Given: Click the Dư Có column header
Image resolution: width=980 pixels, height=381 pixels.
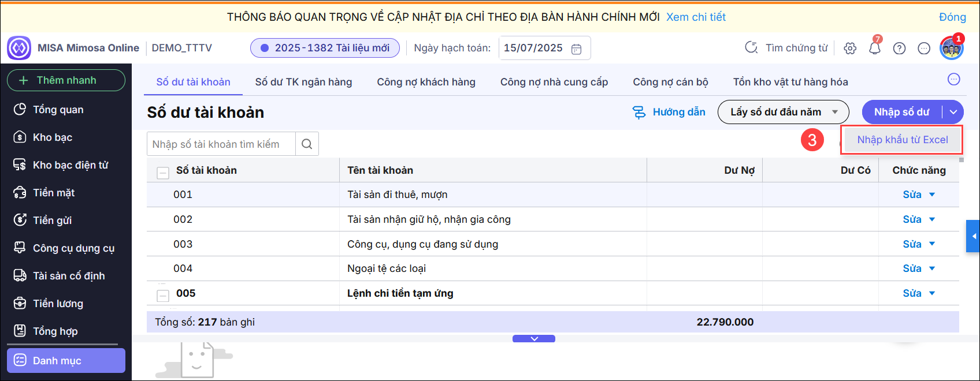Looking at the screenshot, I should pyautogui.click(x=821, y=170).
